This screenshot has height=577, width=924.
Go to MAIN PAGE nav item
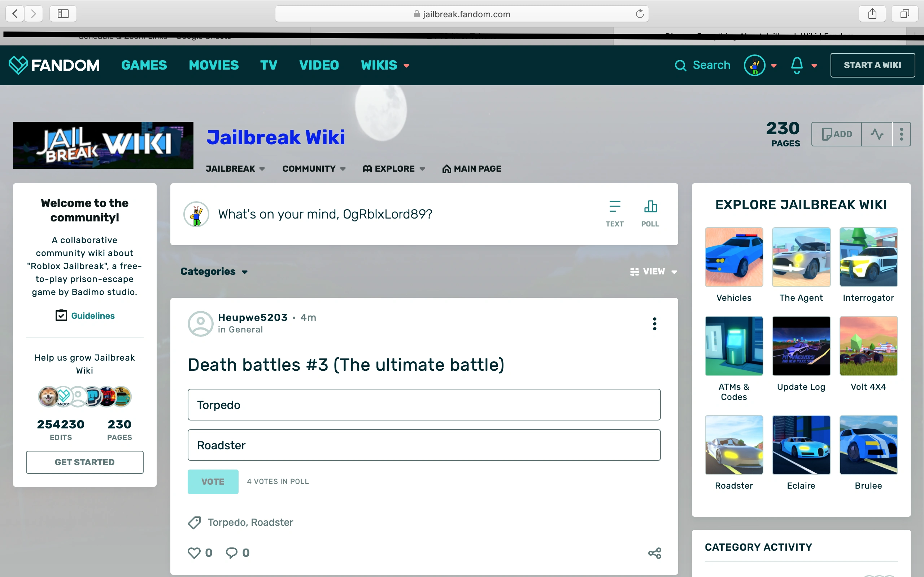(x=471, y=169)
